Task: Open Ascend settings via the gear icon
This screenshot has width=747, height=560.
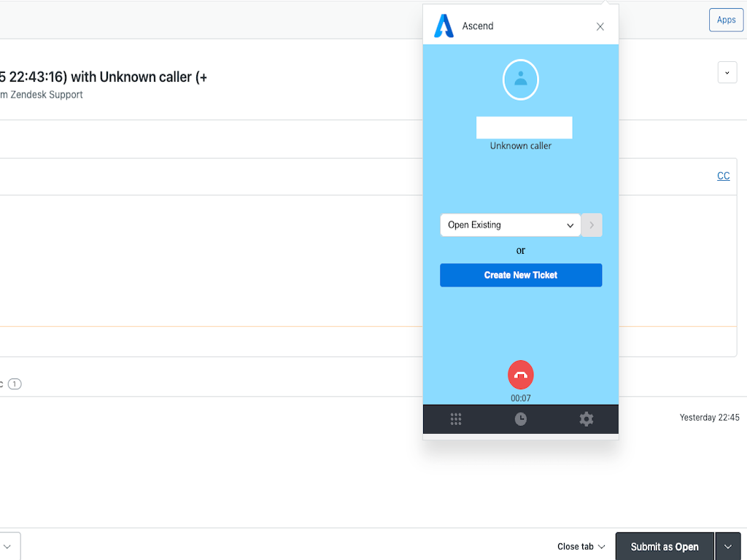Action: point(587,419)
